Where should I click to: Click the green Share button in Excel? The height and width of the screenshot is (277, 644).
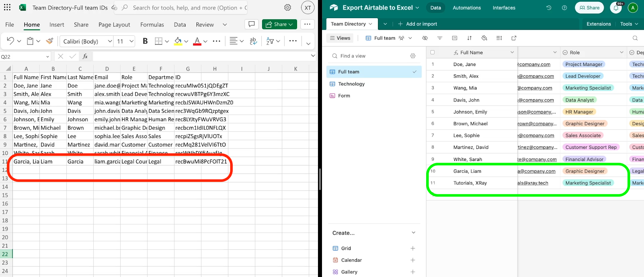pos(280,24)
